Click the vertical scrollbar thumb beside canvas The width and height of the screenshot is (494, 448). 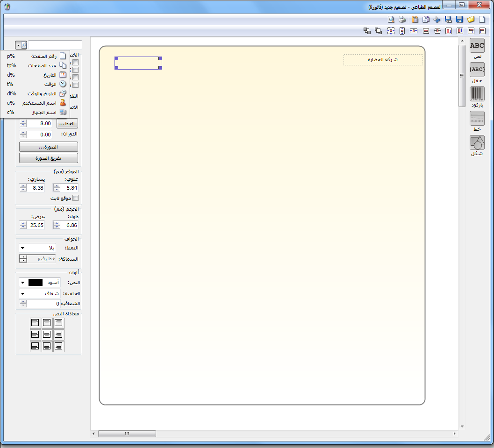tap(462, 76)
